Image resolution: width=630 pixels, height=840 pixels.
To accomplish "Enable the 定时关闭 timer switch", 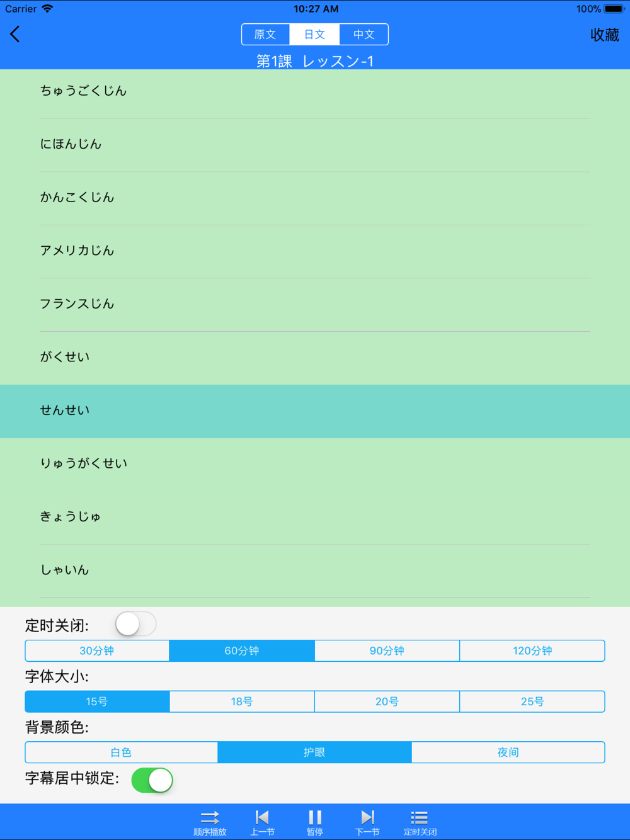I will click(135, 624).
